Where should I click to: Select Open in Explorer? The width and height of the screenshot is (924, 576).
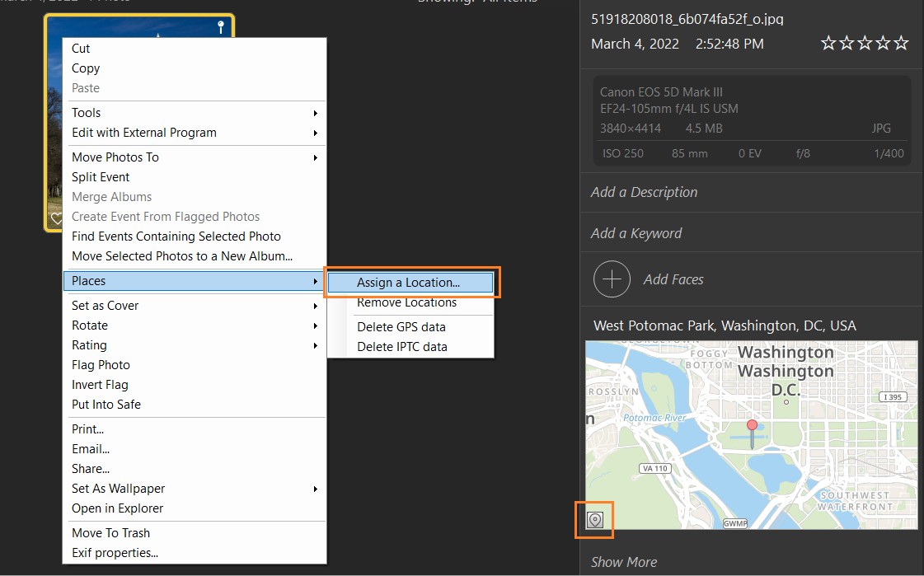(195, 508)
